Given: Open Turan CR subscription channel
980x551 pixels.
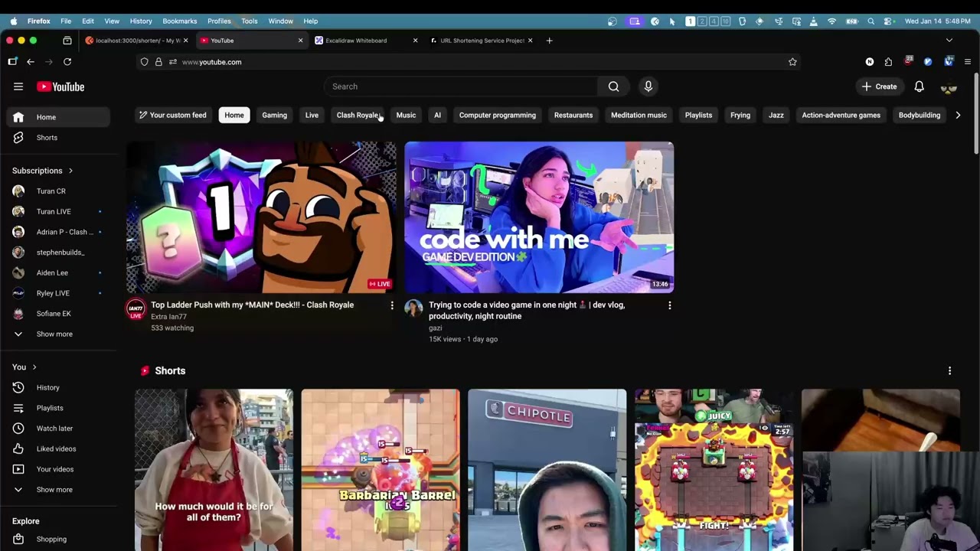Looking at the screenshot, I should coord(58,191).
